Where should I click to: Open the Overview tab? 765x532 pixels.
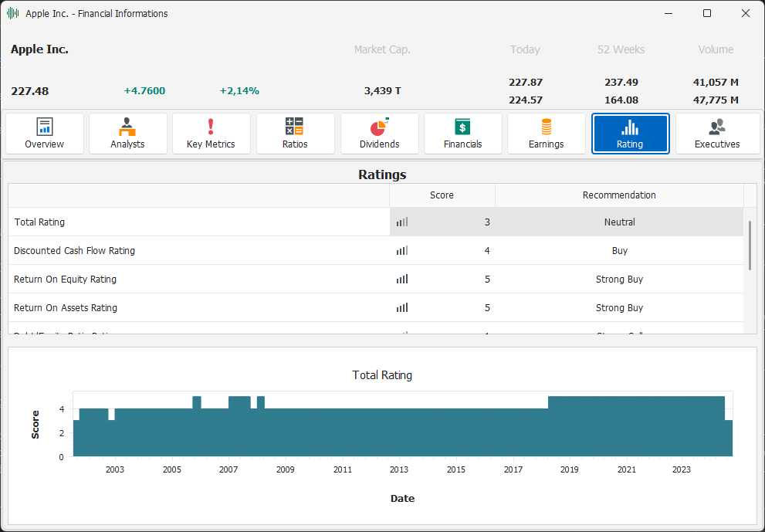pyautogui.click(x=45, y=134)
